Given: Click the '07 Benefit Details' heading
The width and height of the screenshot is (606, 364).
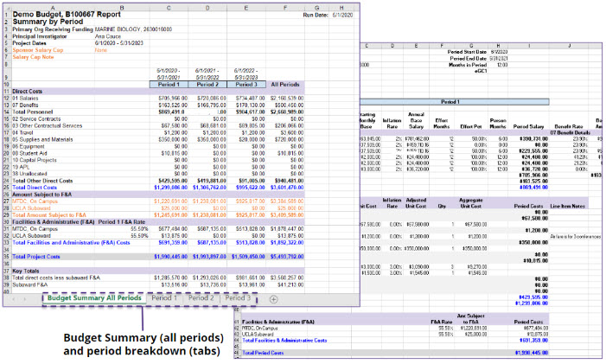Looking at the screenshot, I should (571, 133).
